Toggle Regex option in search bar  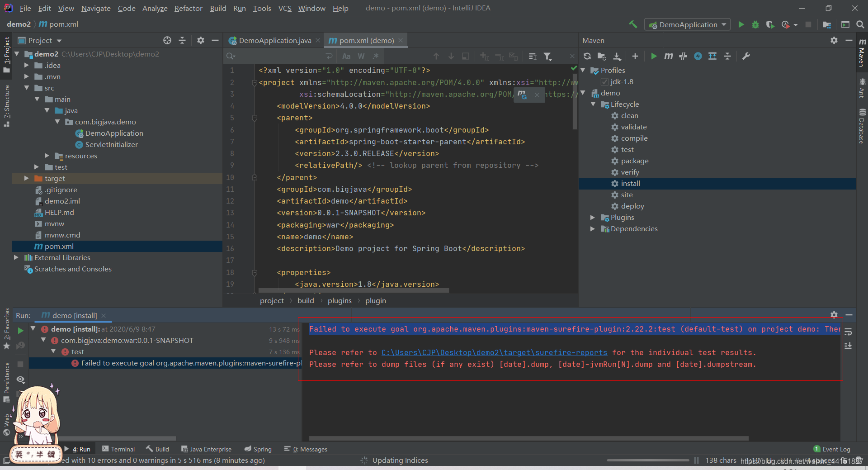[375, 56]
